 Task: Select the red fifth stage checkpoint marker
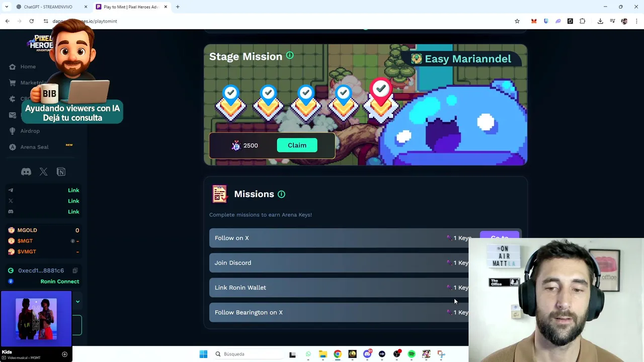[x=381, y=100]
